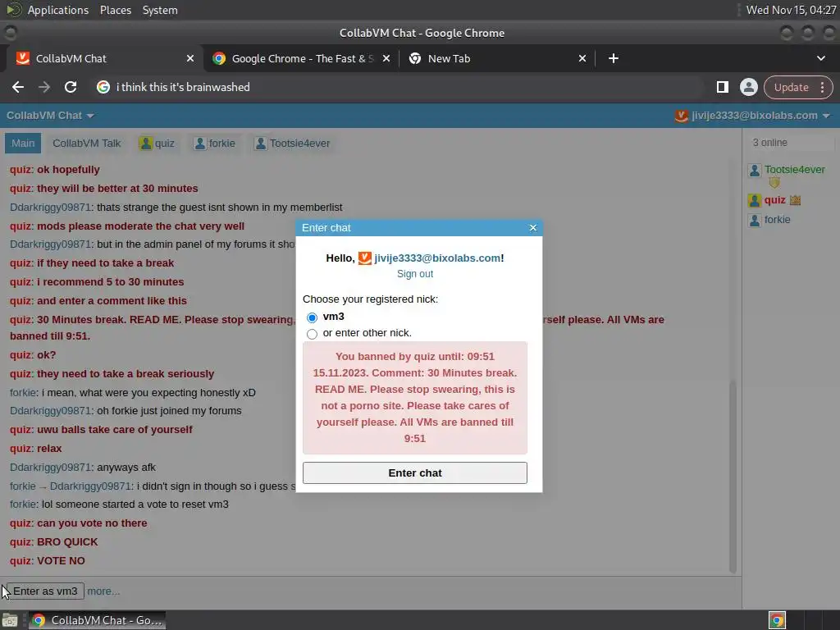Click the '3 online' counter

[x=769, y=143]
